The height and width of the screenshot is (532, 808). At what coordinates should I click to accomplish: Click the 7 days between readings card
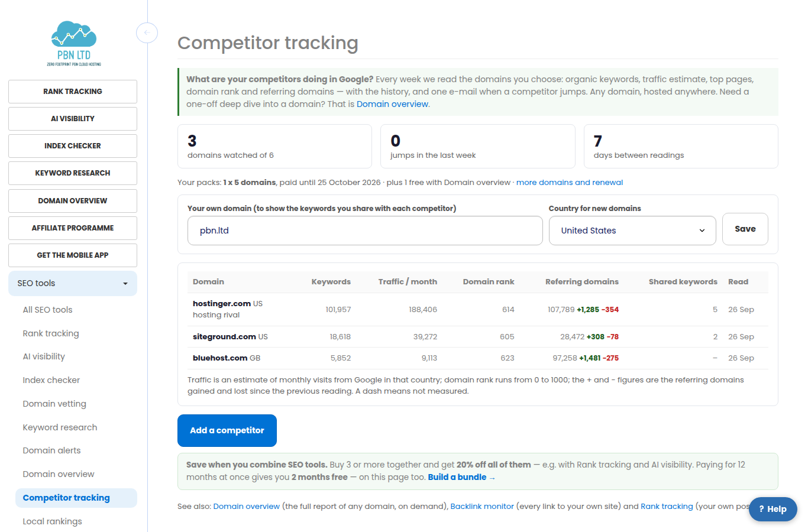point(681,147)
